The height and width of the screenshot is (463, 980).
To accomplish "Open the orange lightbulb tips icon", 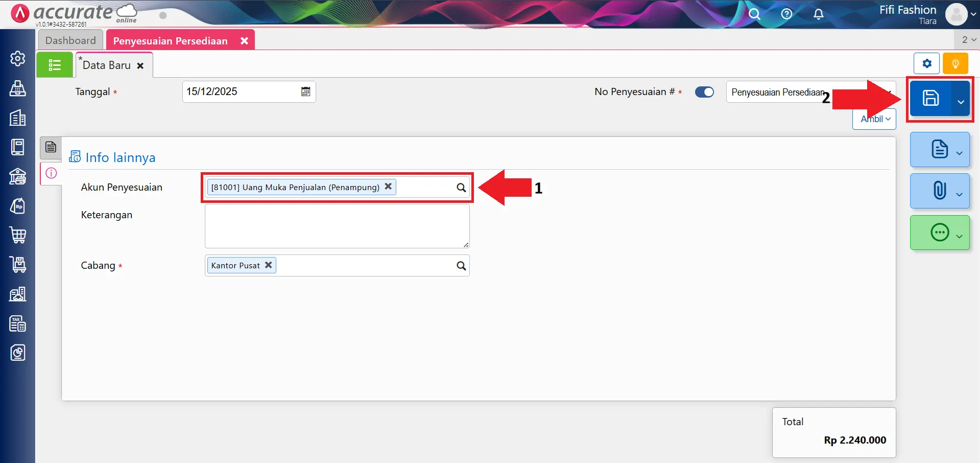I will 955,64.
